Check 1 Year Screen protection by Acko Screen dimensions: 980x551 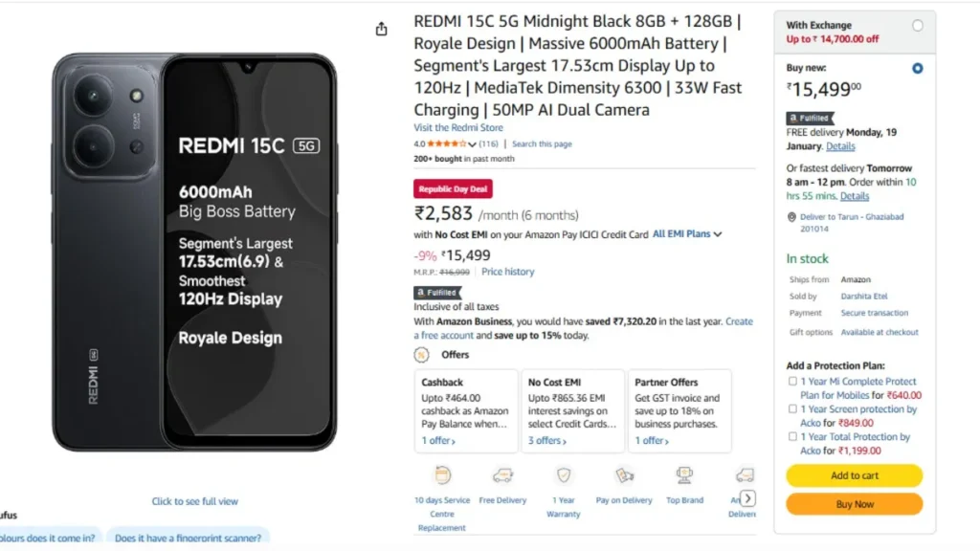click(x=792, y=409)
